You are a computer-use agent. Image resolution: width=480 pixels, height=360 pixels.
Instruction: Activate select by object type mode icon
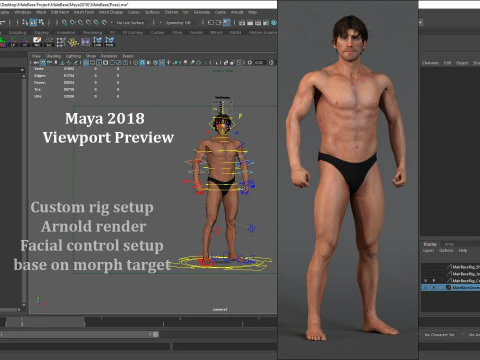click(33, 22)
